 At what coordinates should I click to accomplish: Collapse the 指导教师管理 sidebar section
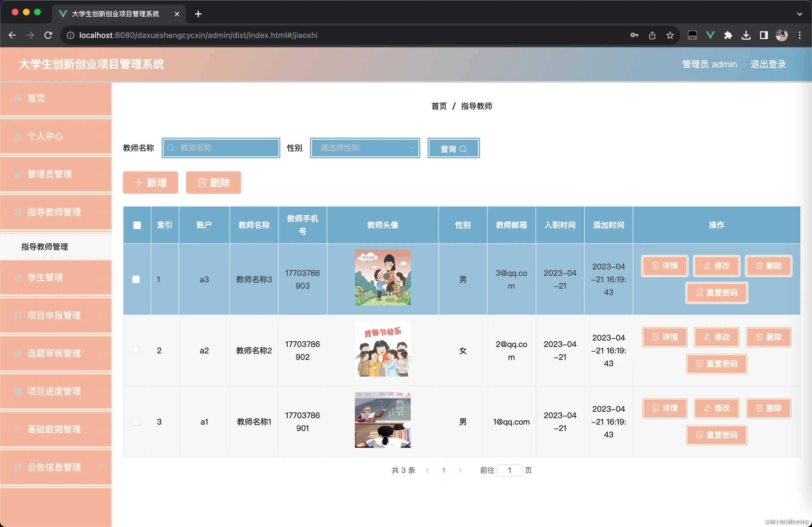[x=103, y=212]
